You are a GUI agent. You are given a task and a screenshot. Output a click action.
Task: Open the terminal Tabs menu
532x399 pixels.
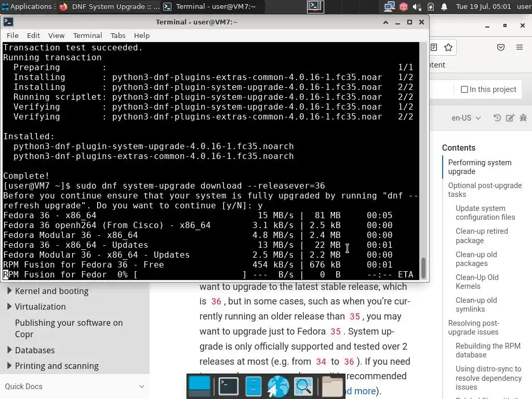click(x=118, y=35)
